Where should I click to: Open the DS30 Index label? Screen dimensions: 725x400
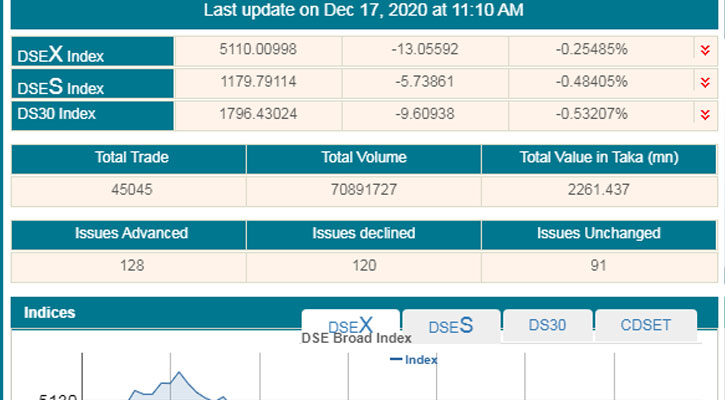pyautogui.click(x=57, y=114)
